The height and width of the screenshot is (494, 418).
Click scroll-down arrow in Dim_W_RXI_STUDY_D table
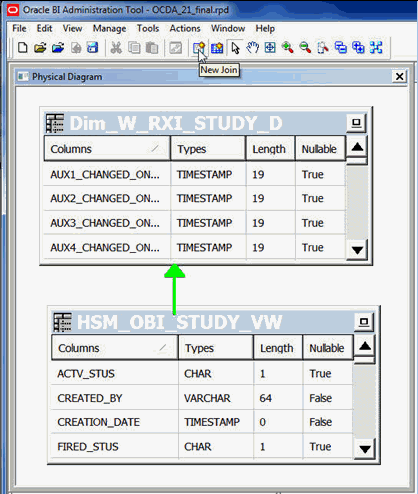357,249
